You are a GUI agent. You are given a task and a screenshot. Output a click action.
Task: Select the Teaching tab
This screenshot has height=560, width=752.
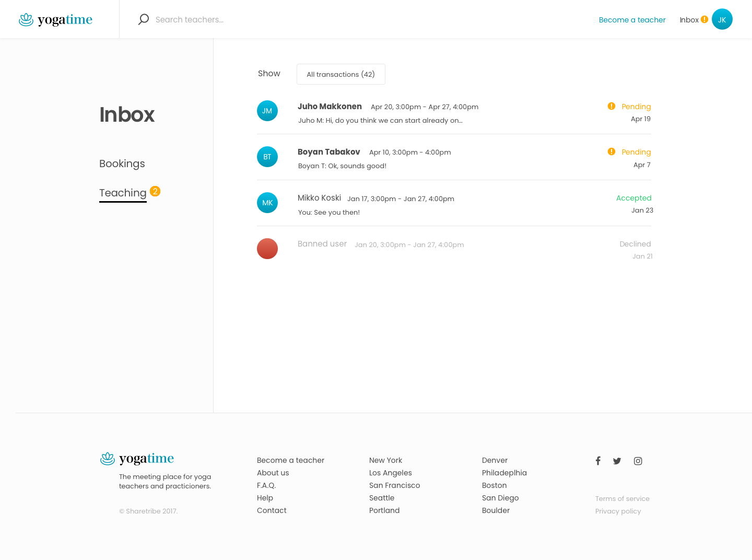tap(123, 193)
